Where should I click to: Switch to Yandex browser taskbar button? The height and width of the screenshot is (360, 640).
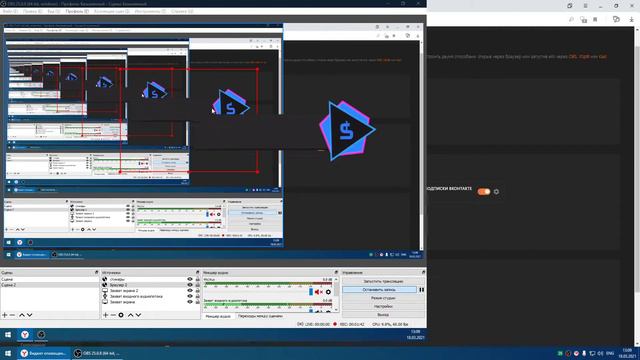(x=44, y=353)
